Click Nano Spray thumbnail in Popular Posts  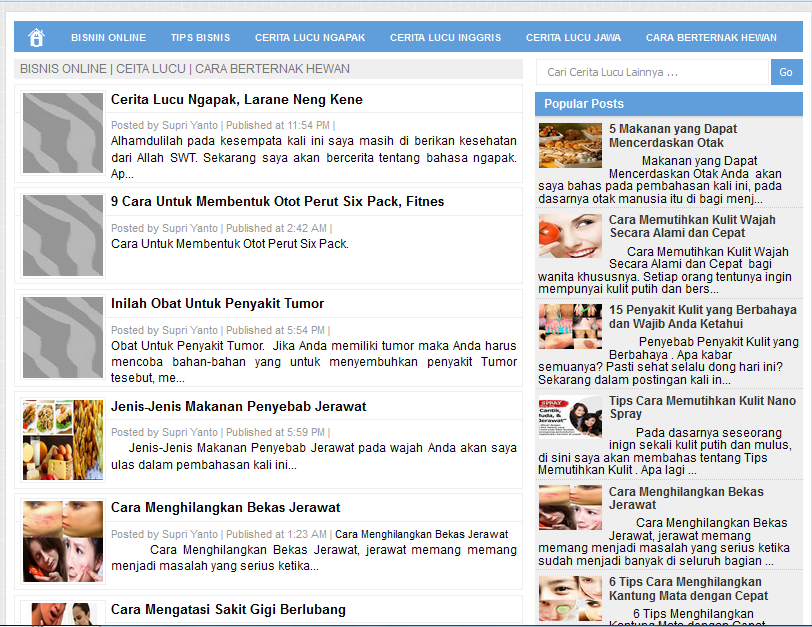click(x=570, y=417)
